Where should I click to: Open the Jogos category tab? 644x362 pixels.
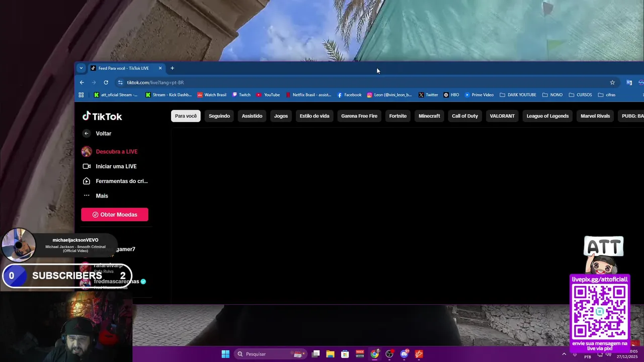281,116
